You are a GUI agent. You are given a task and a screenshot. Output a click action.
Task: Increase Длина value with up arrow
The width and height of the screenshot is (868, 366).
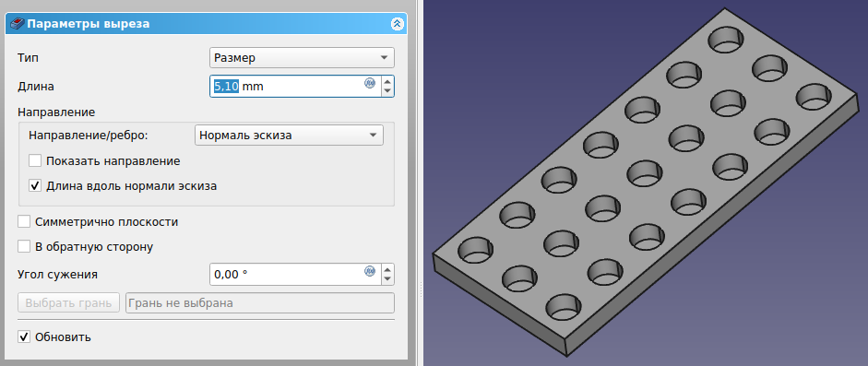click(387, 81)
